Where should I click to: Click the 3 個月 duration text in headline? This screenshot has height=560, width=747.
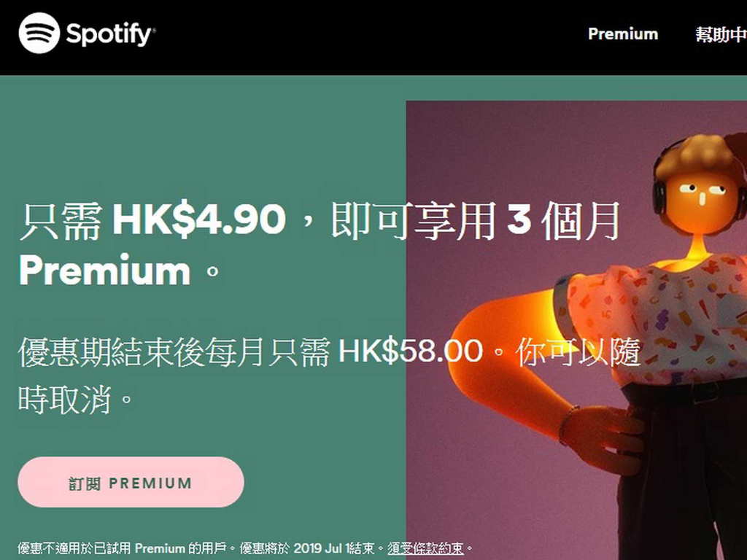564,220
